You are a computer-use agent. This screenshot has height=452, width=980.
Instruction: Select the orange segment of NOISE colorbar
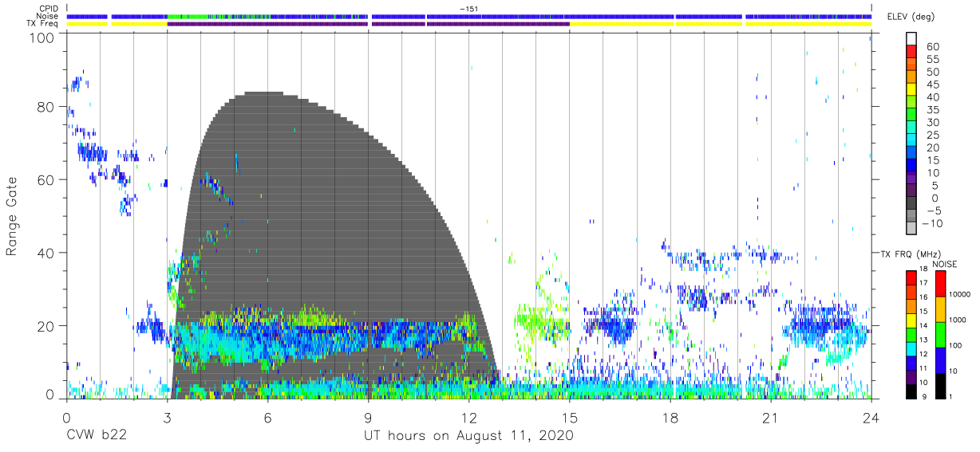coord(941,309)
